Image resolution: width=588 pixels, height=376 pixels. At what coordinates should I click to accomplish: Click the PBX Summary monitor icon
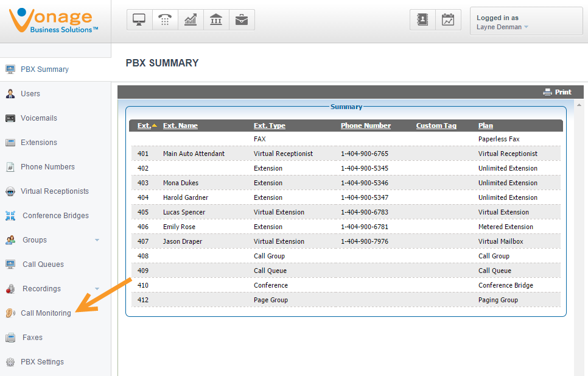(10, 69)
